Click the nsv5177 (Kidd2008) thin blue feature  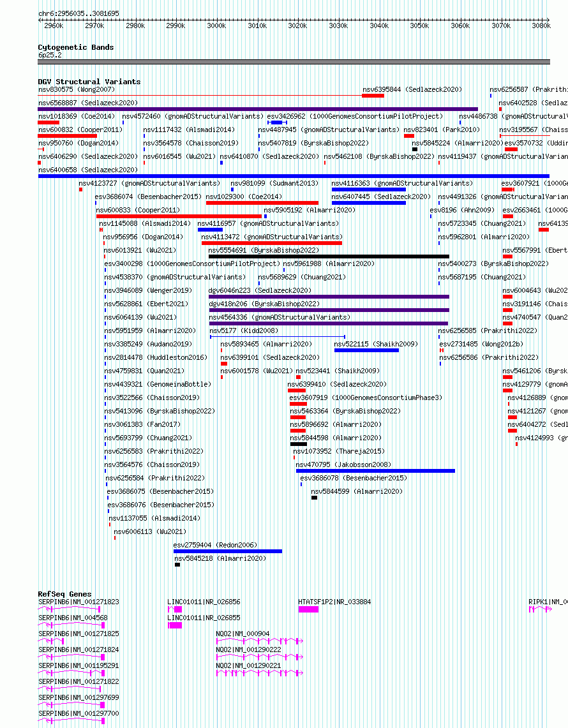(x=278, y=337)
